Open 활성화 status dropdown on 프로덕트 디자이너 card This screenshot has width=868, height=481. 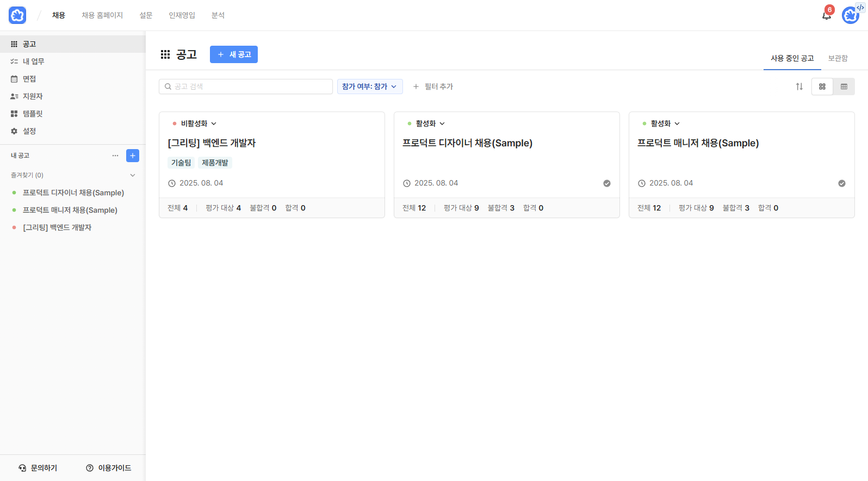click(426, 124)
